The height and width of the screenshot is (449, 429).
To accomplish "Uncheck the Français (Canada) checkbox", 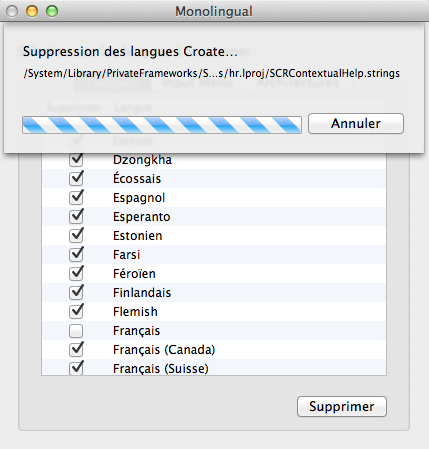I will pyautogui.click(x=76, y=350).
